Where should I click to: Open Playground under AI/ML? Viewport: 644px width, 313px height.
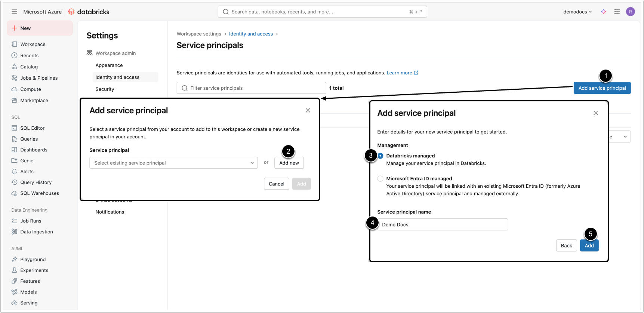33,259
